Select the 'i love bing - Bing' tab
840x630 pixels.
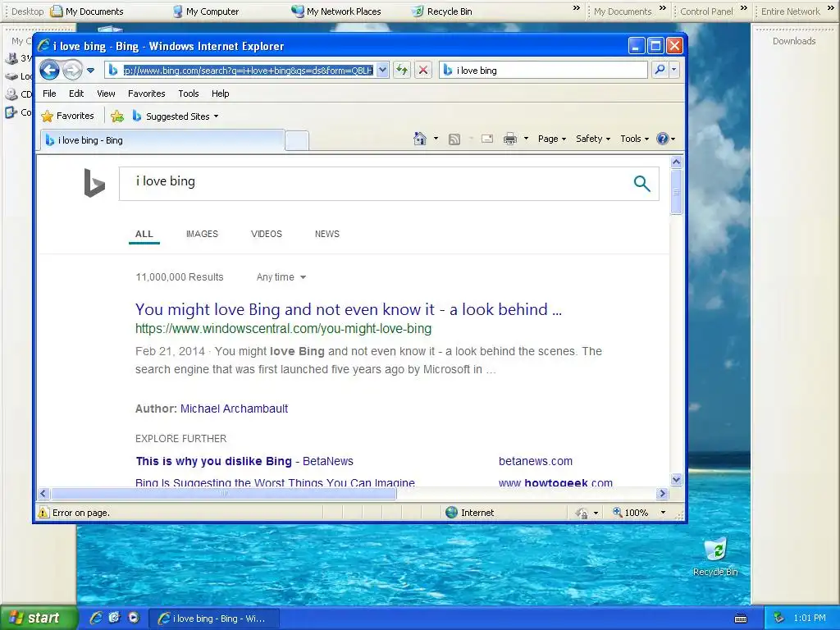[162, 140]
